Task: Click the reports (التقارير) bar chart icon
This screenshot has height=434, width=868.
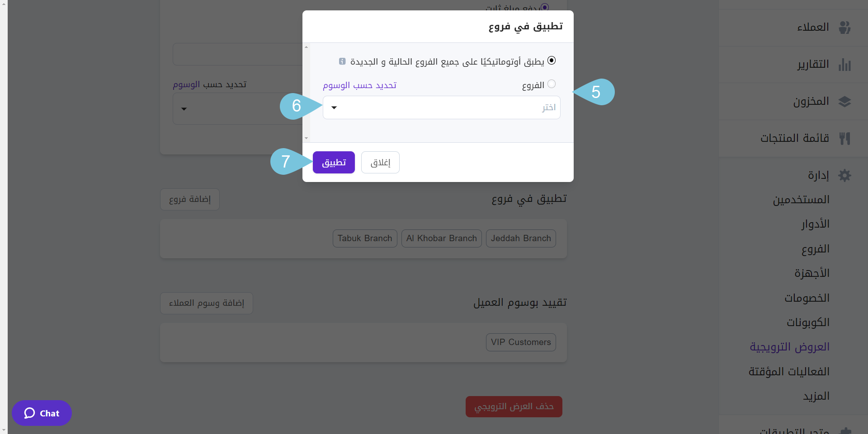Action: pos(844,65)
